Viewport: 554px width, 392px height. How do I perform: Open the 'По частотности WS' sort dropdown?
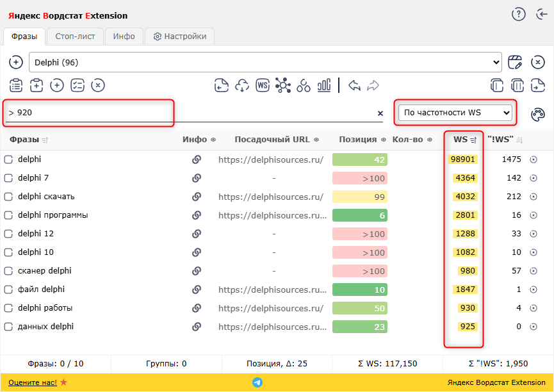tap(455, 113)
